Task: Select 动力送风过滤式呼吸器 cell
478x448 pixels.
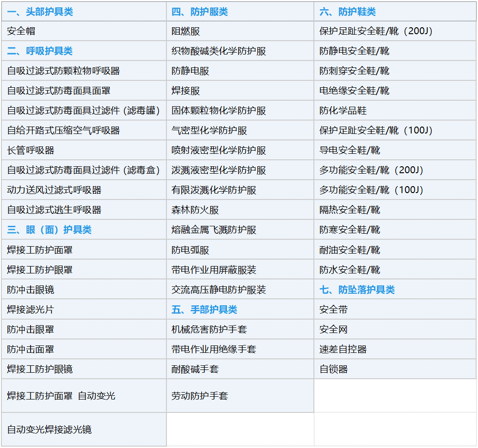Action: [x=84, y=190]
